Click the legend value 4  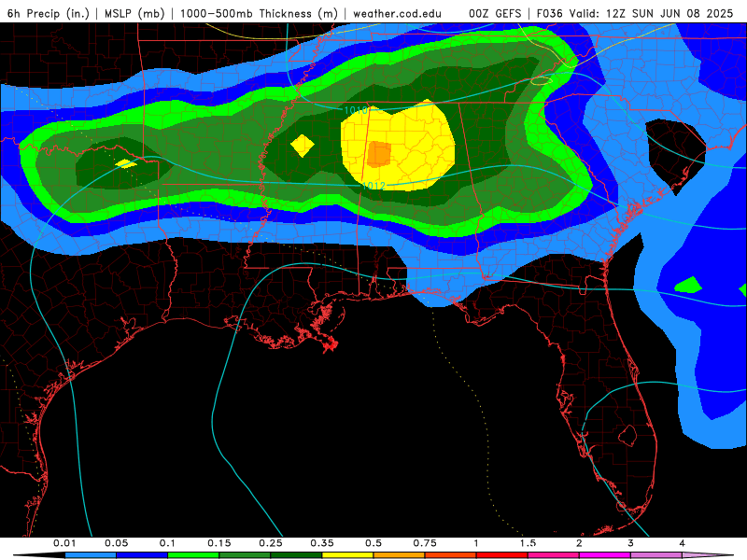682,543
